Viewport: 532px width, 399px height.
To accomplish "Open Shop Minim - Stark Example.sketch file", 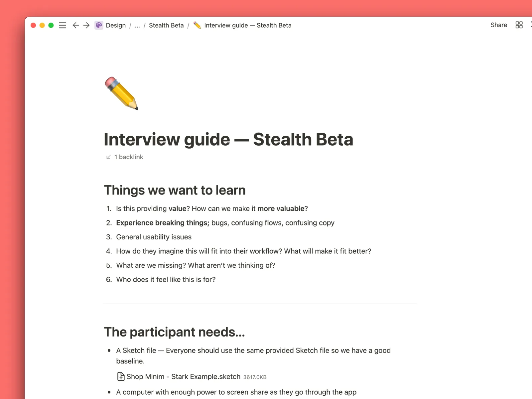I will [183, 377].
